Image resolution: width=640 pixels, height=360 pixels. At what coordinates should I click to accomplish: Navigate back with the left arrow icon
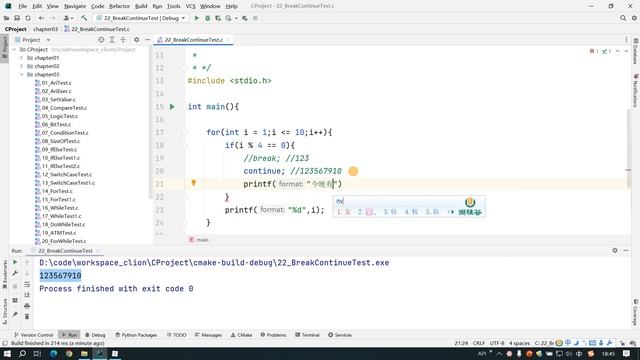(41, 18)
